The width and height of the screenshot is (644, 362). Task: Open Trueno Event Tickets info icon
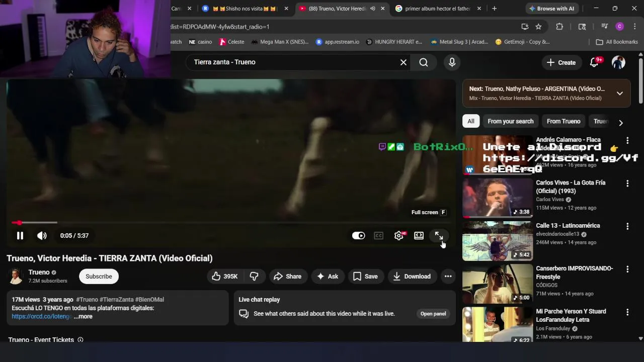80,340
